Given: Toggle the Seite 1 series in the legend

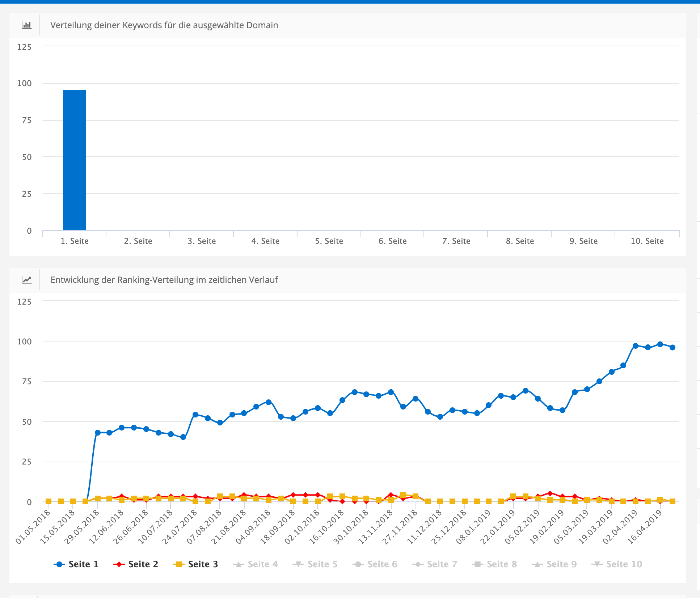Looking at the screenshot, I should (76, 564).
